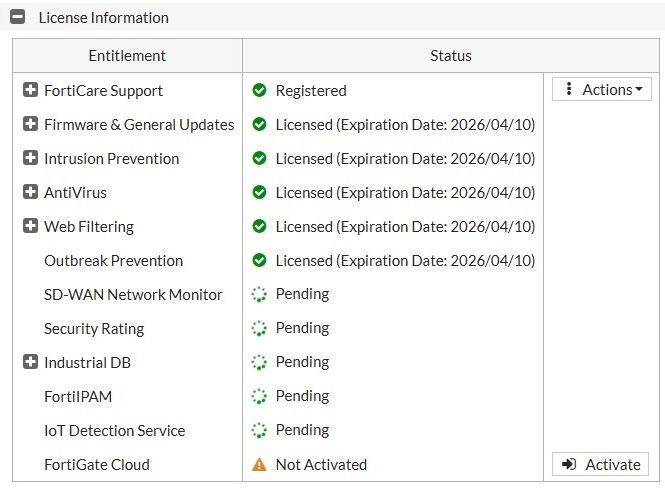
Task: Click the pending spinner for IoT Detection Service
Action: point(259,431)
